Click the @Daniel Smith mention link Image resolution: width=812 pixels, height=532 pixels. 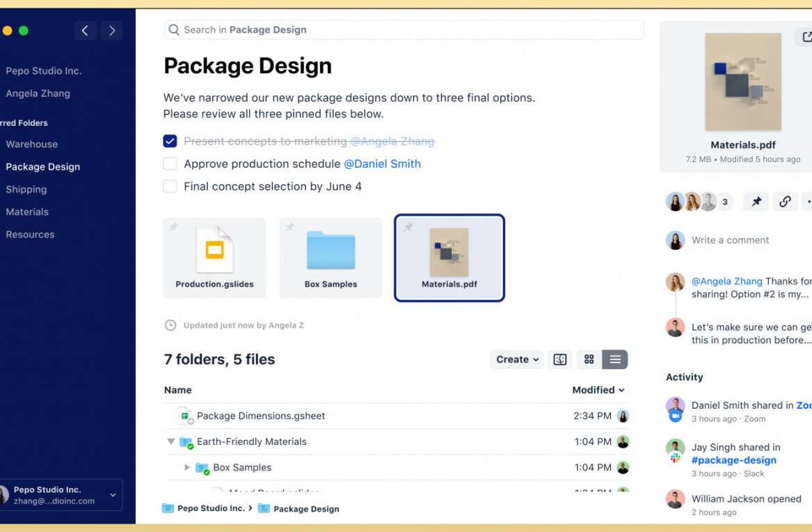tap(382, 164)
